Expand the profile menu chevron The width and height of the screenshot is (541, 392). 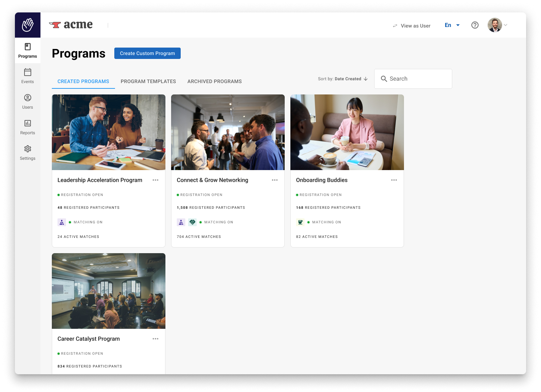pyautogui.click(x=506, y=25)
